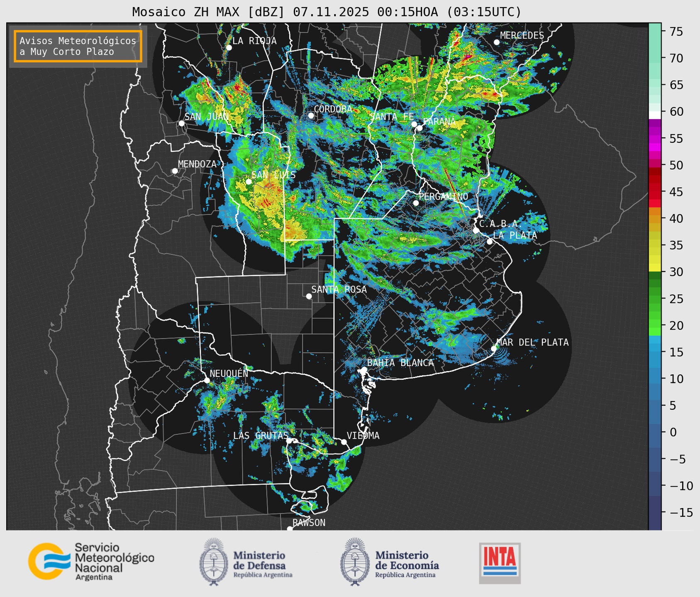Click the green 25 dBZ color band
The height and width of the screenshot is (597, 700).
pos(655,299)
